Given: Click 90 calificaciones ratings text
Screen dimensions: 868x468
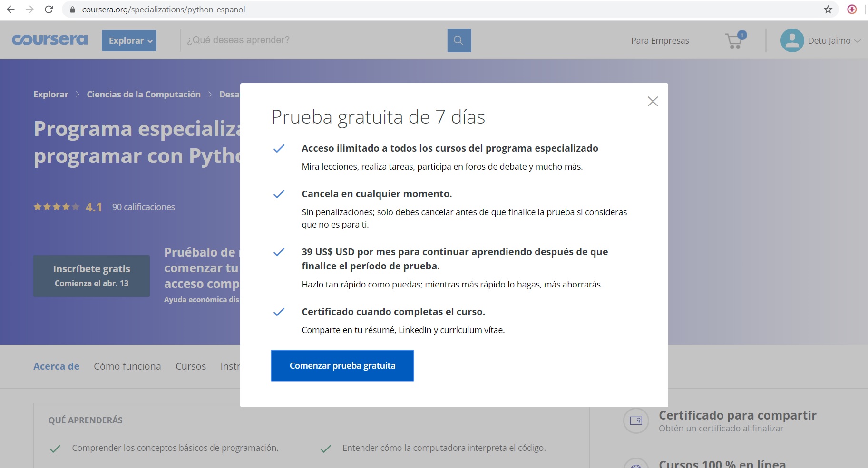Looking at the screenshot, I should [144, 207].
